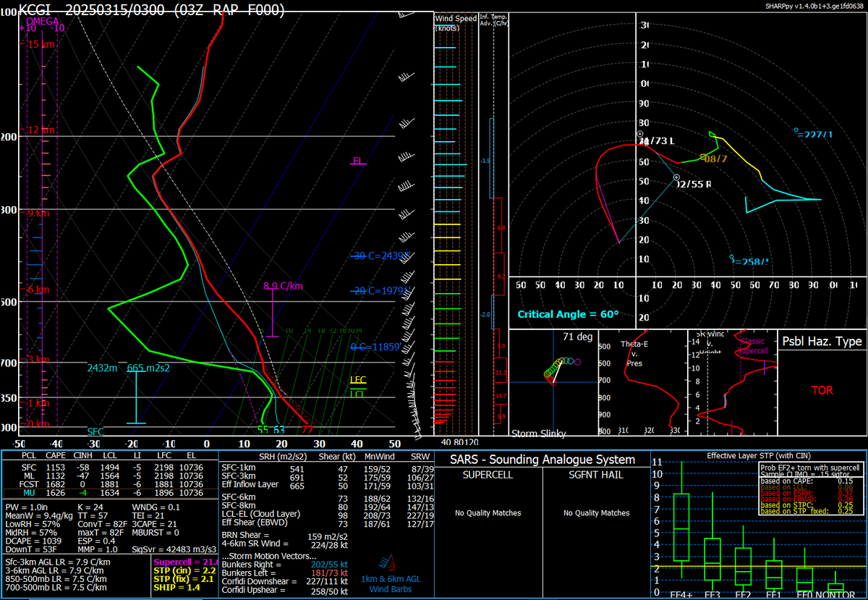
Task: Click the 3 km height label
Action: (x=39, y=360)
